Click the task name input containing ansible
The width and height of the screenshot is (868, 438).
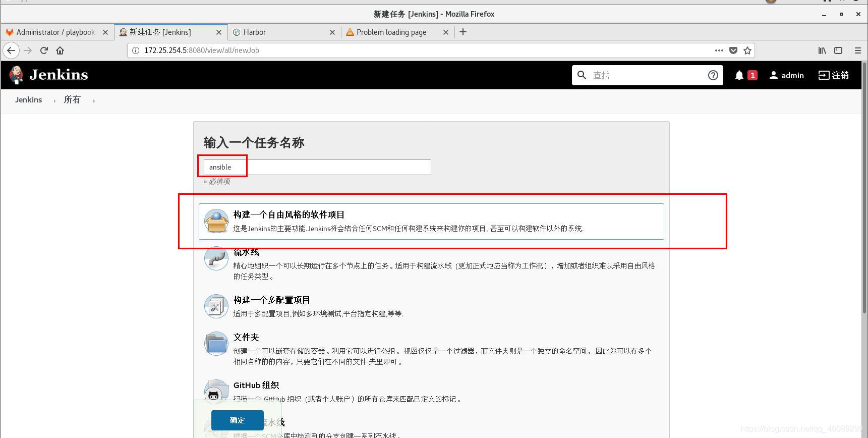317,167
